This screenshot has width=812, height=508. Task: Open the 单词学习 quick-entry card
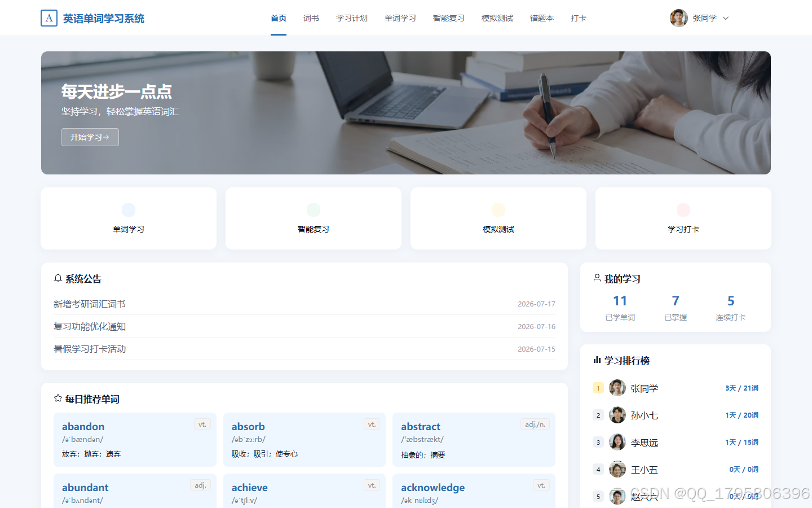pos(129,218)
